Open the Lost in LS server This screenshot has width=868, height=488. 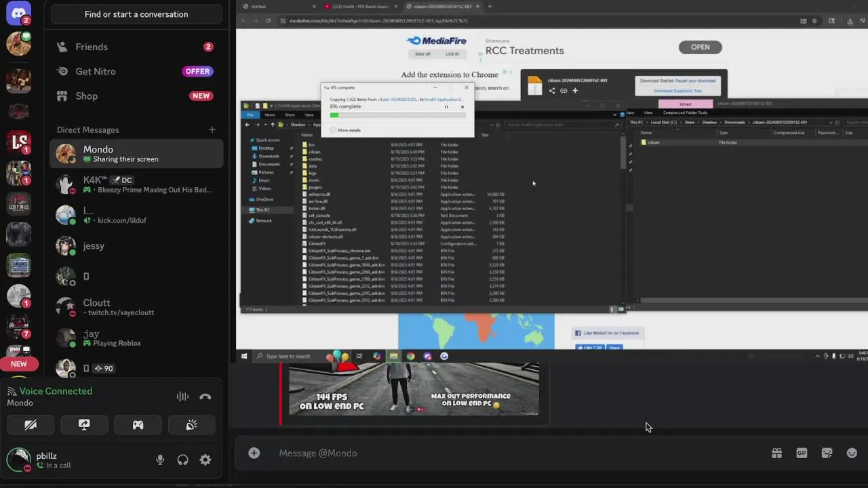[18, 205]
